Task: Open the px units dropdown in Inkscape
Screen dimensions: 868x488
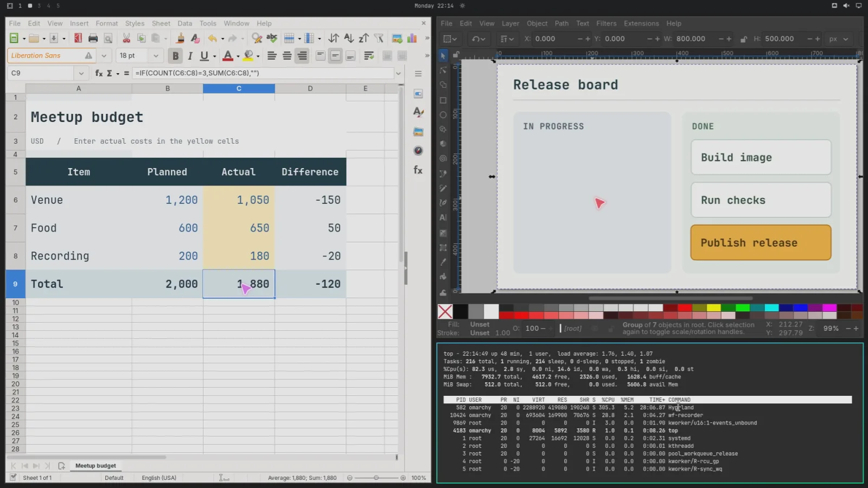Action: coord(839,38)
